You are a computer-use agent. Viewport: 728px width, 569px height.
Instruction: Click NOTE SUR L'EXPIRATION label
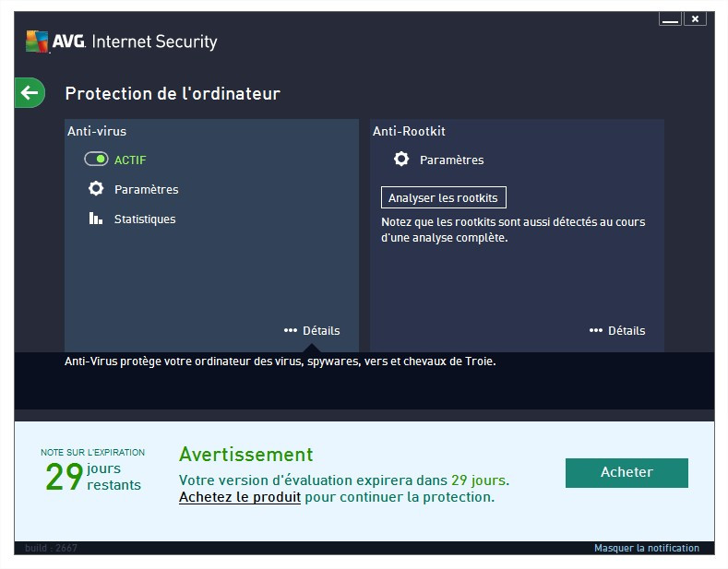[x=93, y=453]
